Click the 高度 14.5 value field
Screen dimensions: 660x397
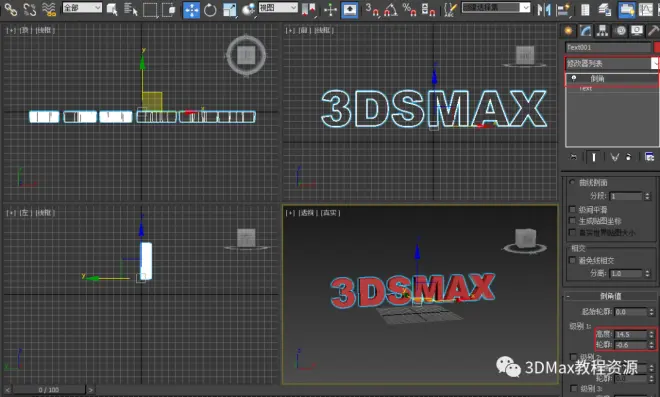(630, 334)
